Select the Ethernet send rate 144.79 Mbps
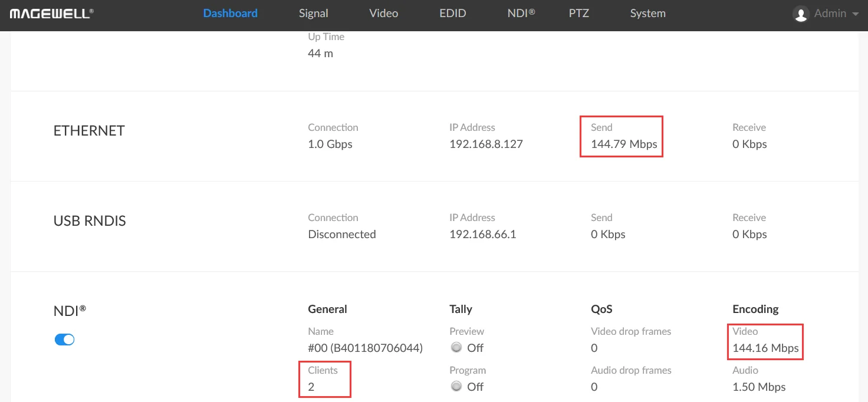Image resolution: width=868 pixels, height=402 pixels. pos(624,144)
